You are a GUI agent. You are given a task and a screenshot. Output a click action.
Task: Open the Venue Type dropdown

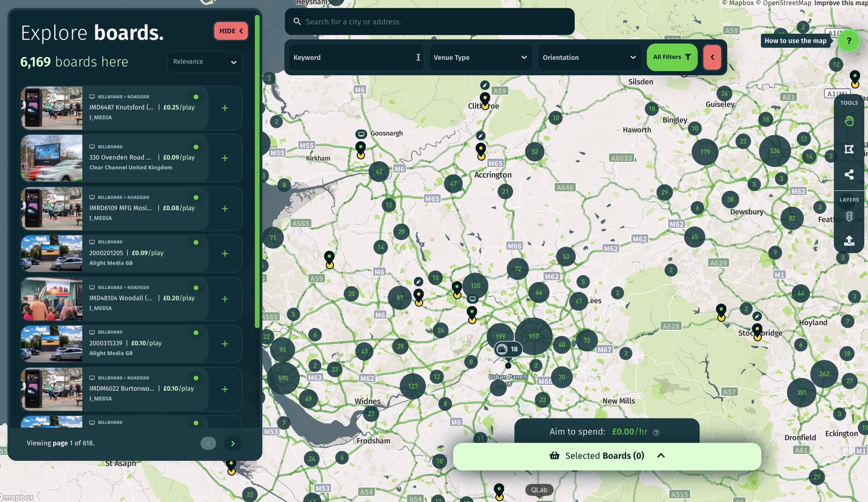coord(480,58)
